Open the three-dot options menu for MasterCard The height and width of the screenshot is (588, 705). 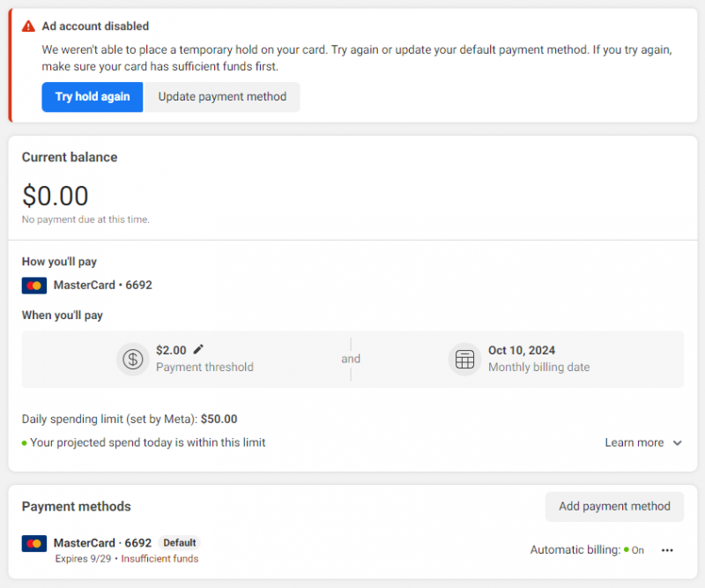click(x=667, y=550)
